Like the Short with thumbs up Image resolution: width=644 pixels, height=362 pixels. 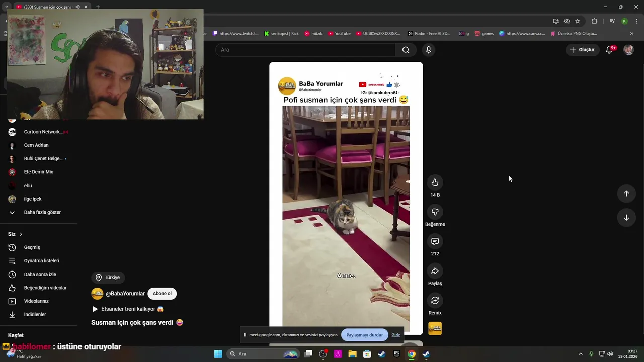[x=435, y=183]
